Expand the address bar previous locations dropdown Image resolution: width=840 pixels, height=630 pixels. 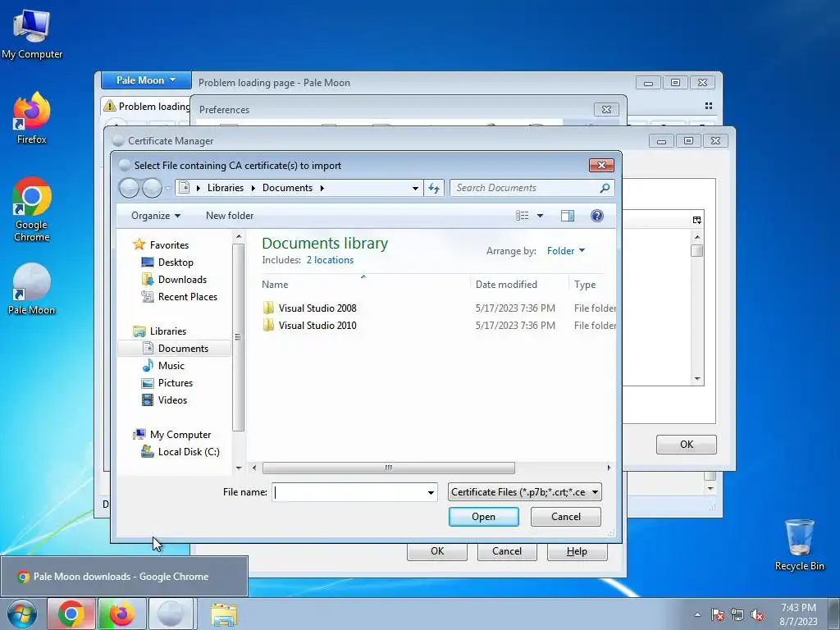pos(415,188)
